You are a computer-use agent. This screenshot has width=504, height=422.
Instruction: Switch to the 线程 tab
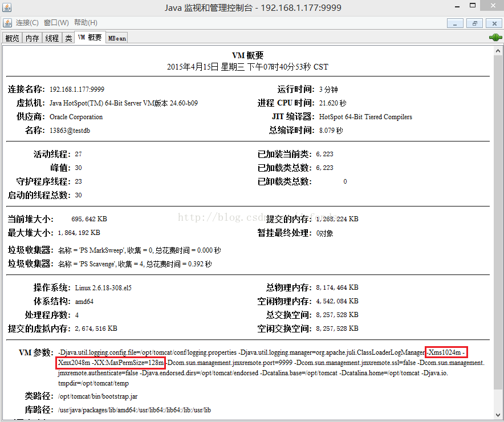pos(52,38)
